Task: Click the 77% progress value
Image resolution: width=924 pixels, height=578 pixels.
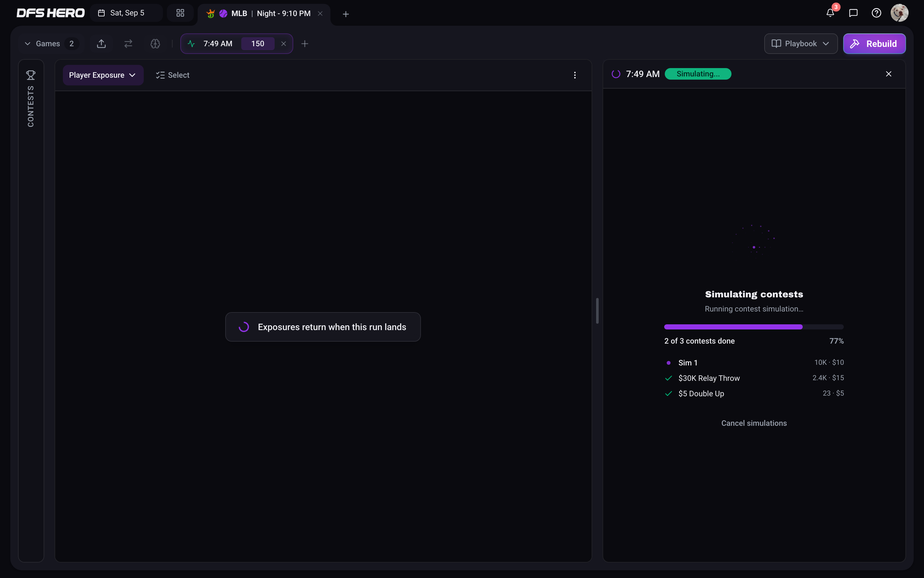Action: point(836,341)
